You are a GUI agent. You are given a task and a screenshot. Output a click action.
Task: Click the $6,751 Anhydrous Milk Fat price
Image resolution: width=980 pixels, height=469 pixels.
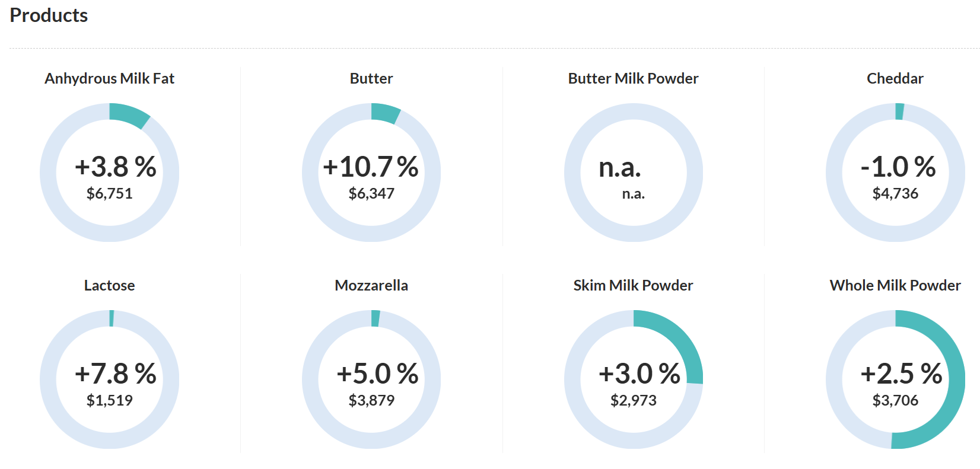point(110,193)
